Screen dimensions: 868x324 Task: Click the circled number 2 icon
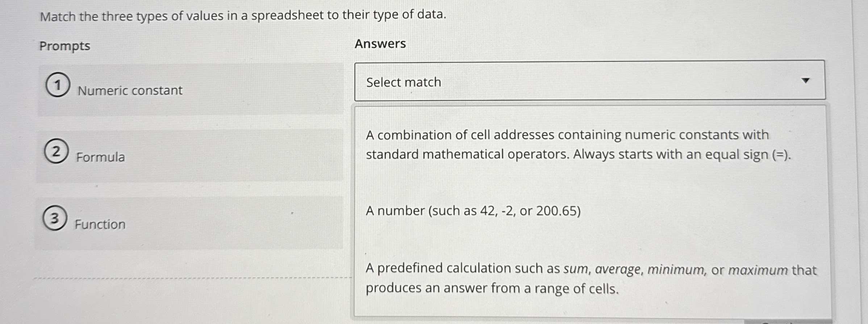pyautogui.click(x=56, y=151)
